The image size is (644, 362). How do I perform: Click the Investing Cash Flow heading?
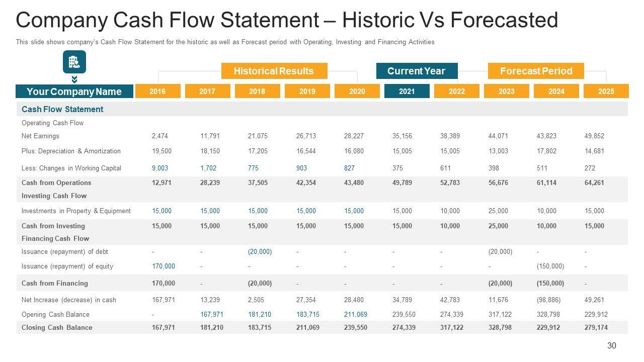(x=54, y=196)
